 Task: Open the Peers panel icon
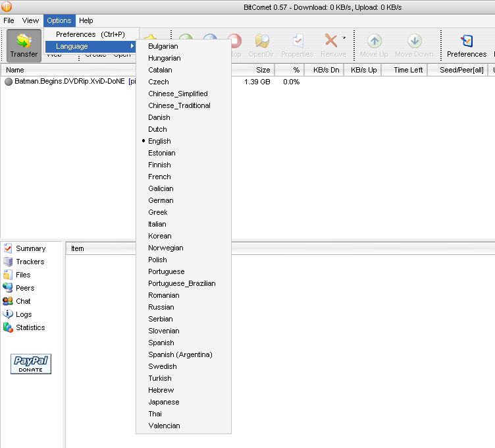(x=8, y=288)
